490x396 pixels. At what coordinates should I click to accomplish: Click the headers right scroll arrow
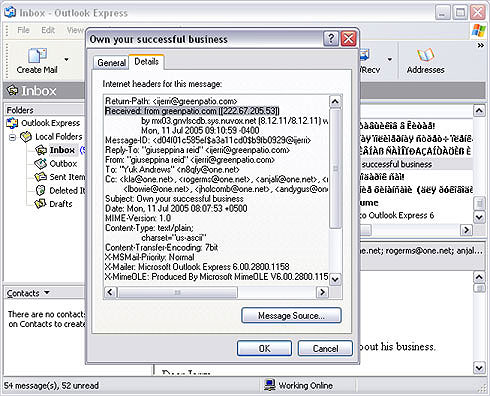(x=322, y=292)
